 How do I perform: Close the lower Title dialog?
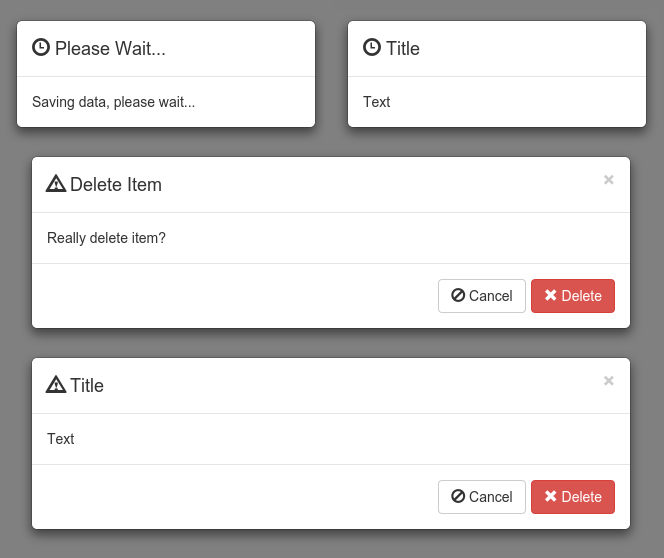pos(609,381)
